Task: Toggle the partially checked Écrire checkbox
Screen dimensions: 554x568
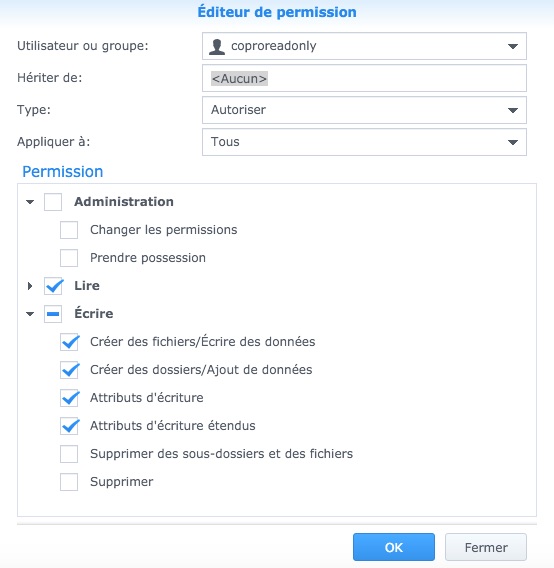Action: 53,314
